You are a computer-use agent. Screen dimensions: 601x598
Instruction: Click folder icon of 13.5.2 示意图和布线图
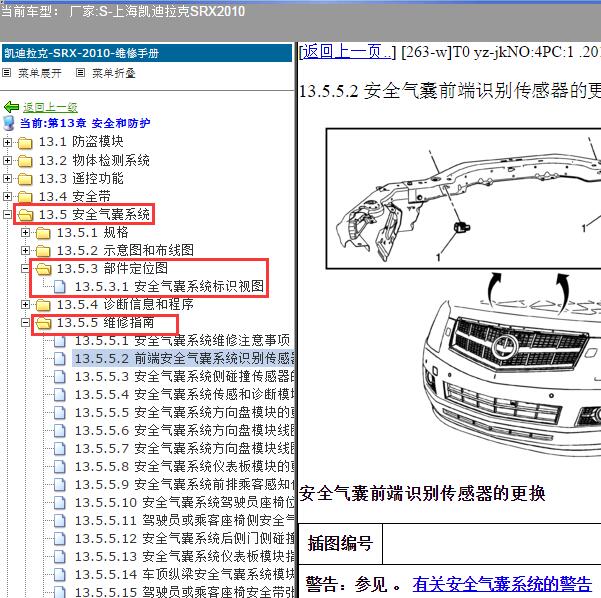pos(43,251)
